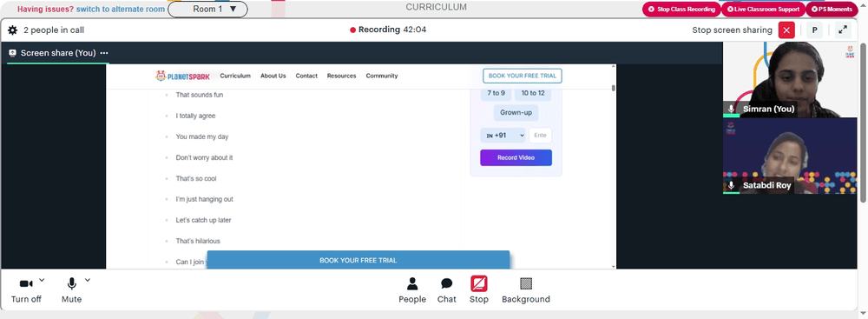Open the About Us menu
The image size is (868, 319).
point(273,76)
